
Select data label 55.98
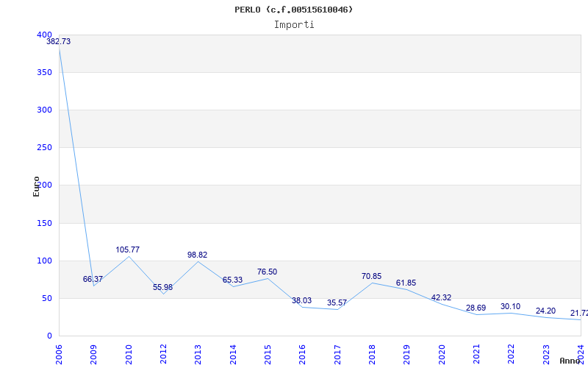[x=162, y=288]
